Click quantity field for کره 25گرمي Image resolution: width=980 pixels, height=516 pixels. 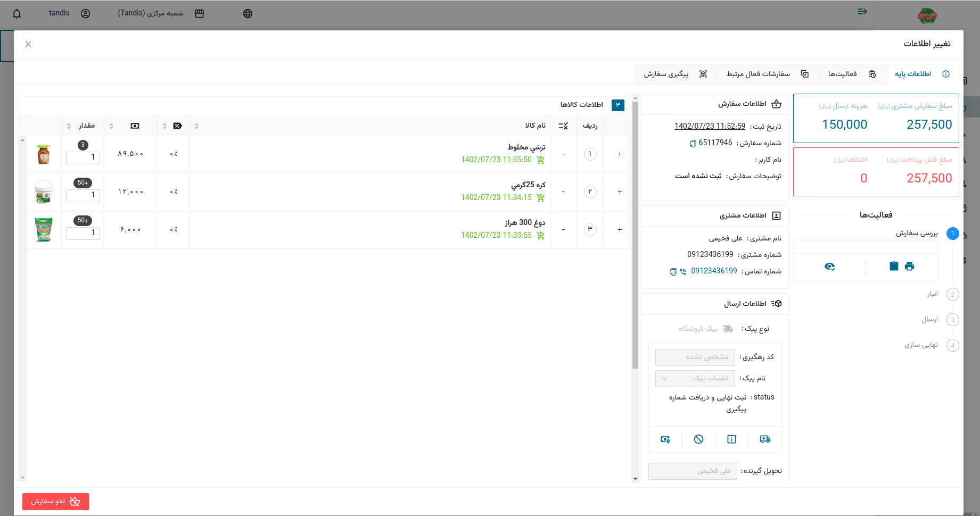(x=83, y=195)
